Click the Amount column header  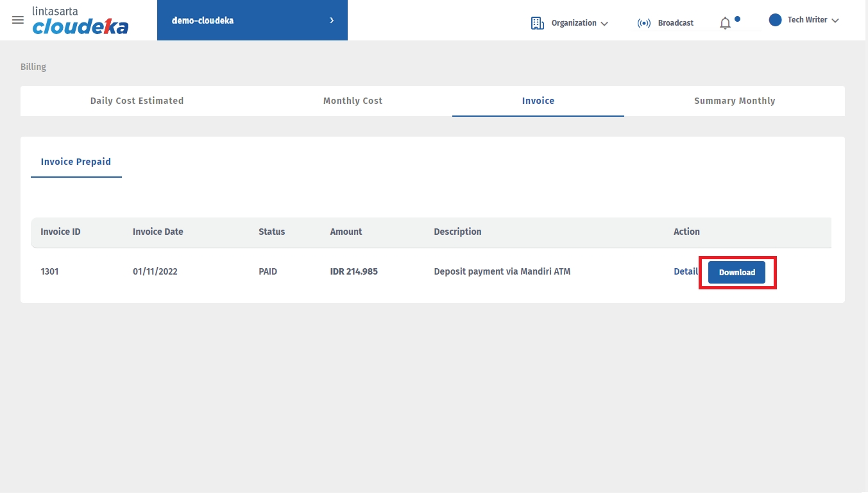(x=346, y=232)
